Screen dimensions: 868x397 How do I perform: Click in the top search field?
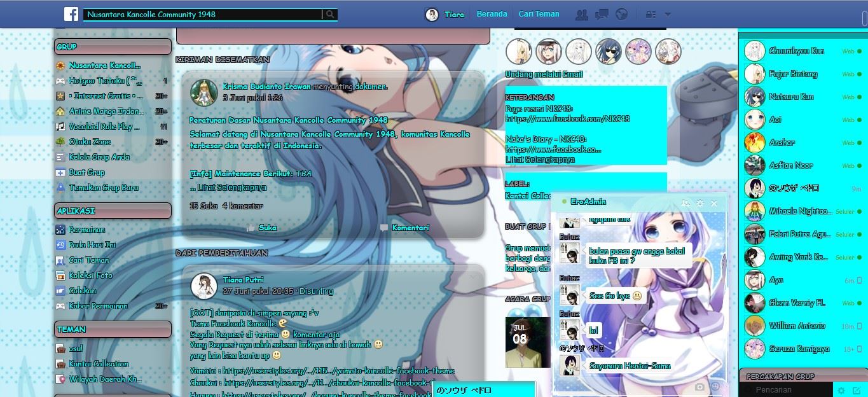coord(203,14)
